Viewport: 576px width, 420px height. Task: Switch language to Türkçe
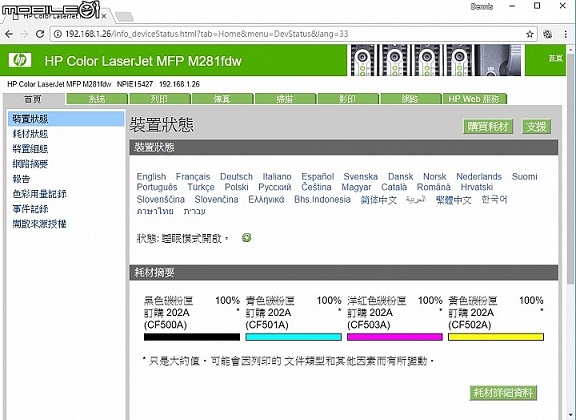tap(201, 187)
